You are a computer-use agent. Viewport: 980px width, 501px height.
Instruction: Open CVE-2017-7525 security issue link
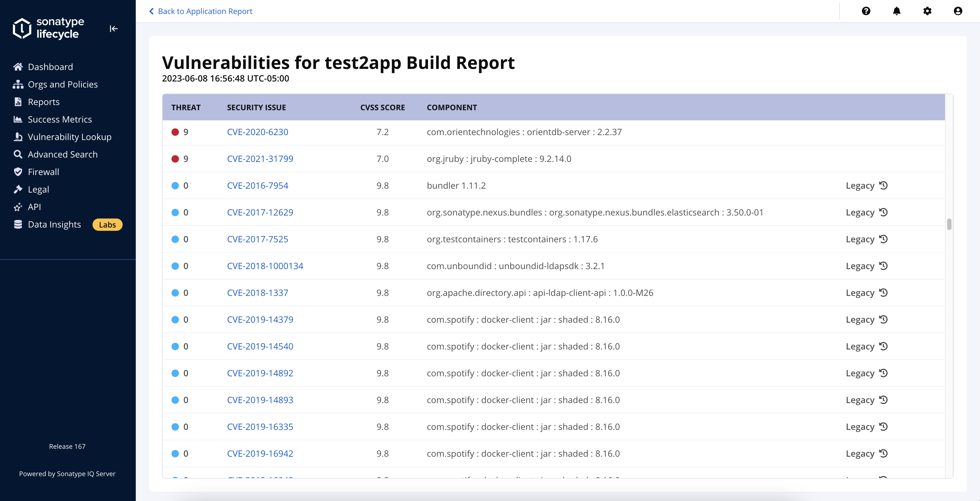[x=258, y=239]
